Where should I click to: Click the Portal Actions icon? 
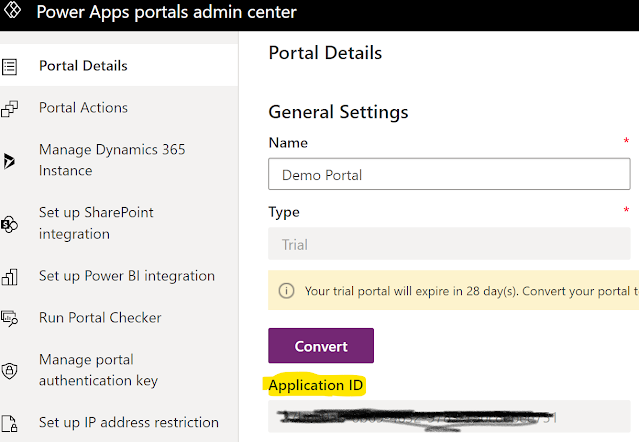(x=10, y=108)
